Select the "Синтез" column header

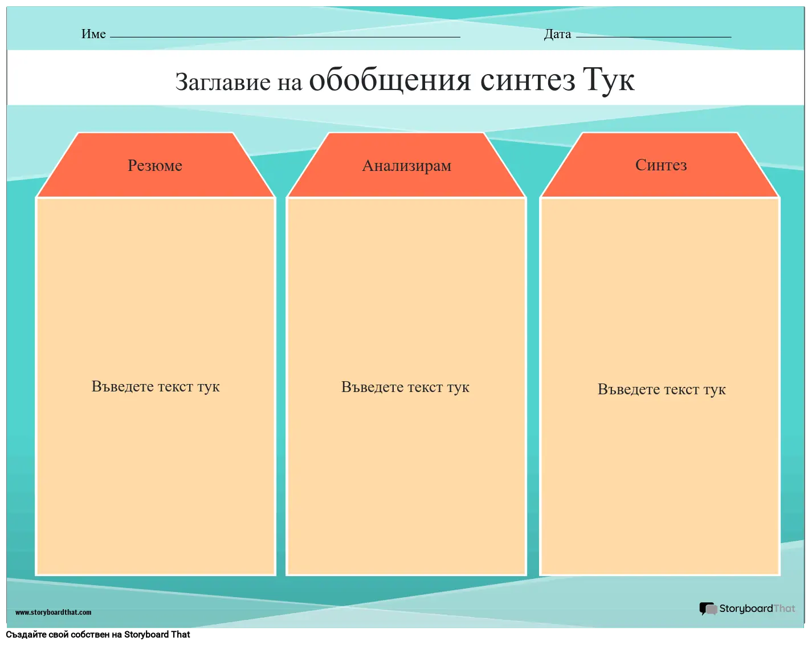click(x=661, y=165)
